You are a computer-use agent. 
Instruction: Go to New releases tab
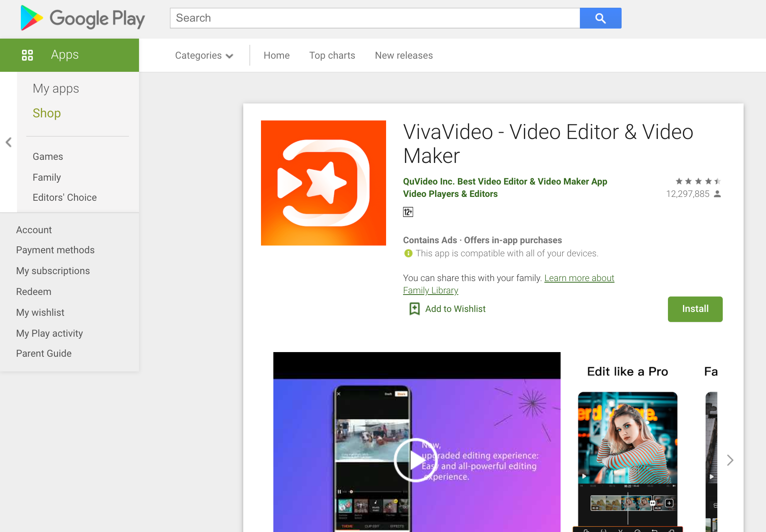[403, 56]
